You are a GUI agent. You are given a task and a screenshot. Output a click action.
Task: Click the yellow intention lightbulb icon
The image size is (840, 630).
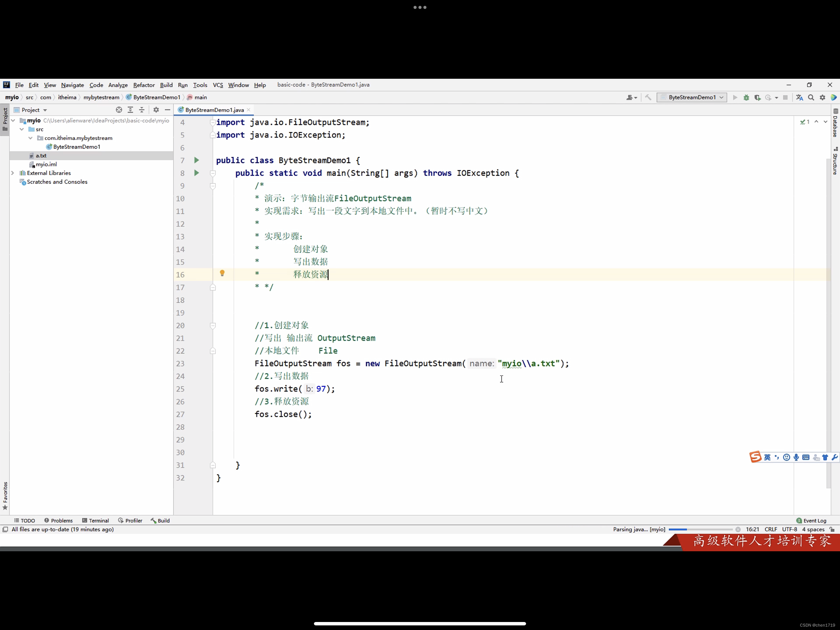pos(222,273)
